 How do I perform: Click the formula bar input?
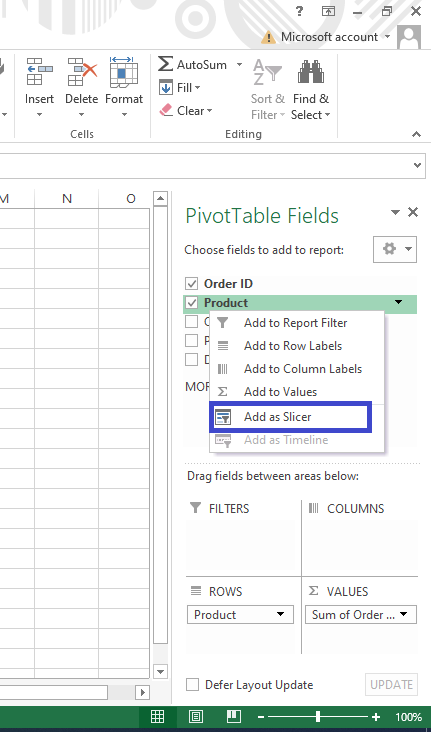[205, 165]
